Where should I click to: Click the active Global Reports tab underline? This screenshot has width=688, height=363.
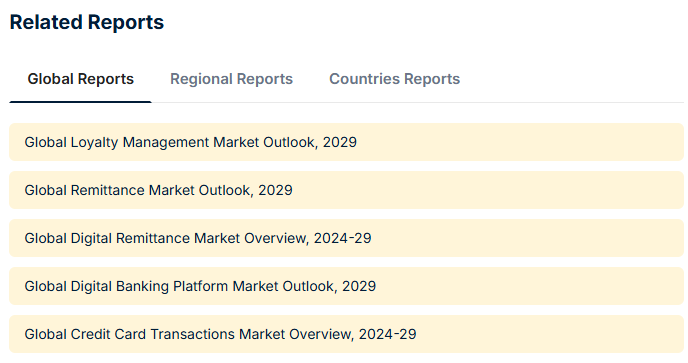[x=80, y=102]
